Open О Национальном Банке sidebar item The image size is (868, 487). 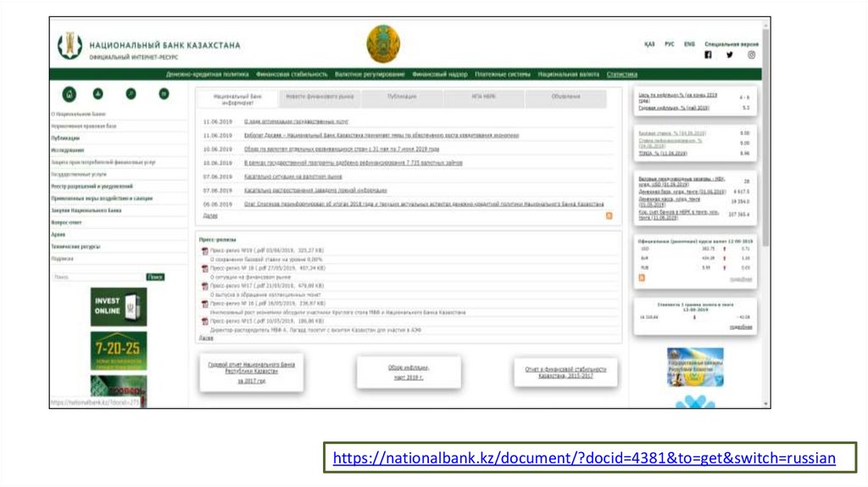pos(79,115)
